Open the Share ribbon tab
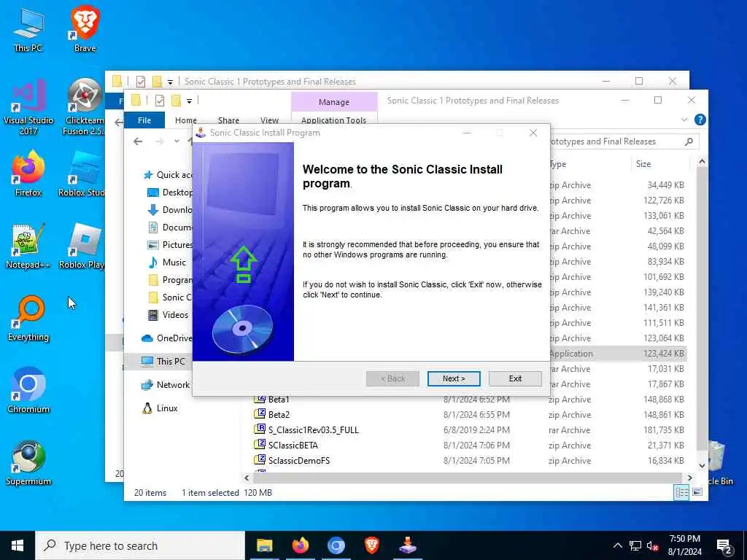This screenshot has height=560, width=747. coord(228,120)
